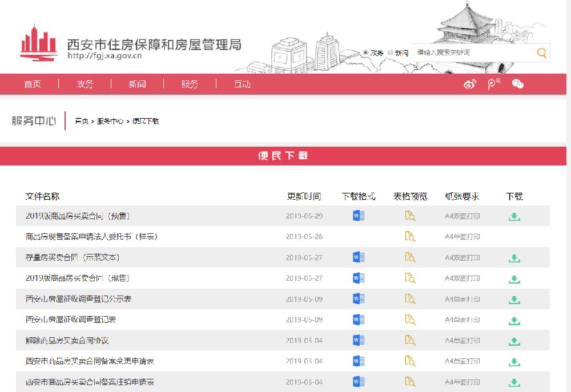The height and width of the screenshot is (392, 571).
Task: Click 首页 in the breadcrumb trail
Action: coord(82,121)
